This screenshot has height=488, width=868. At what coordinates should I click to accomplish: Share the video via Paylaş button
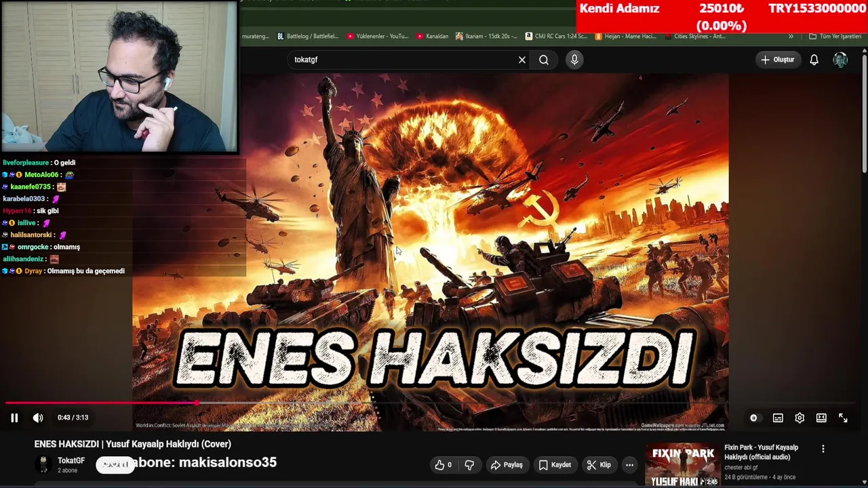(x=507, y=465)
